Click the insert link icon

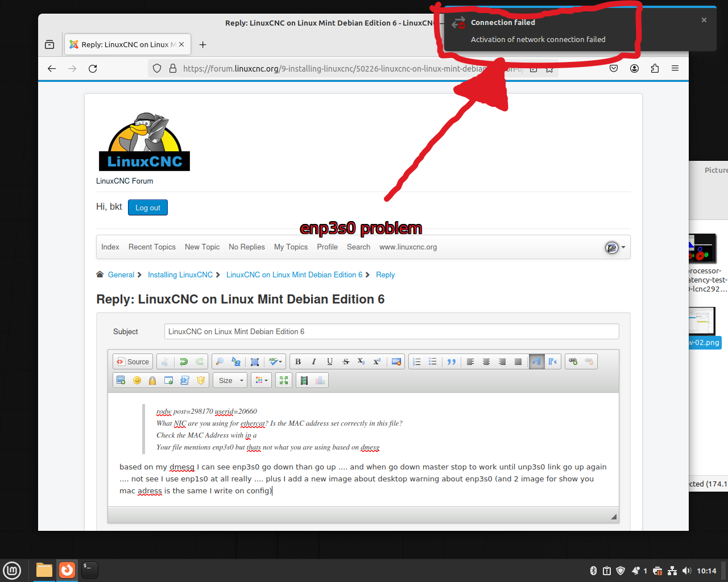573,361
